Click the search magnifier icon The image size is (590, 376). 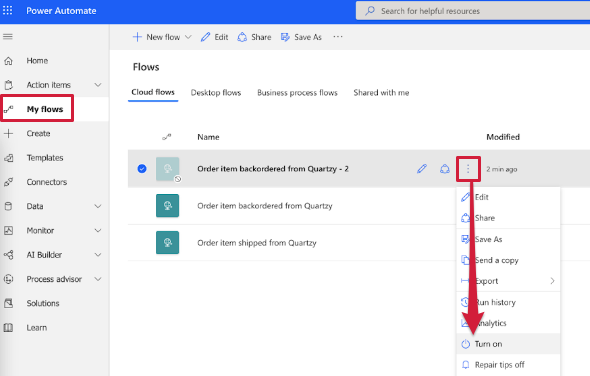coord(370,11)
